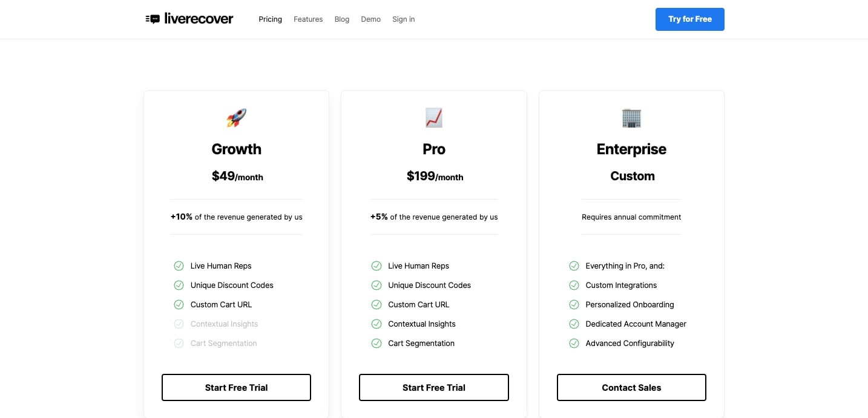Click checkmark icon beside Growth Live Human Reps
The width and height of the screenshot is (868, 418).
tap(179, 266)
